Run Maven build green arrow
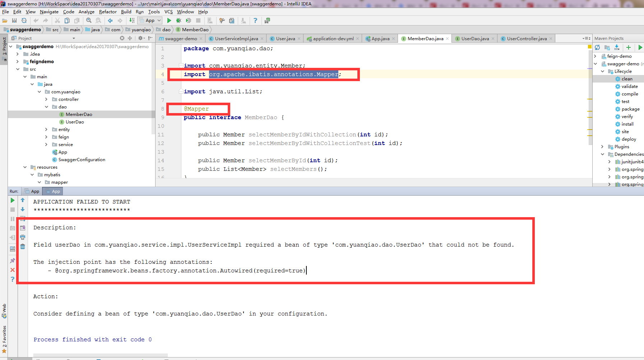The width and height of the screenshot is (644, 360). 640,47
